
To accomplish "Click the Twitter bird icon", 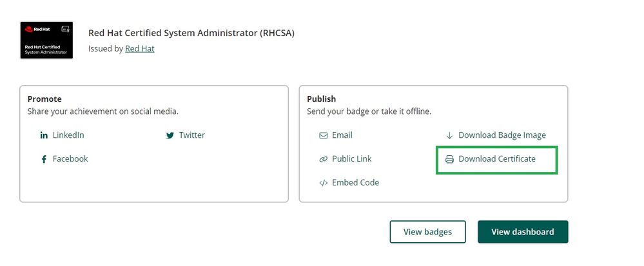I will (170, 135).
